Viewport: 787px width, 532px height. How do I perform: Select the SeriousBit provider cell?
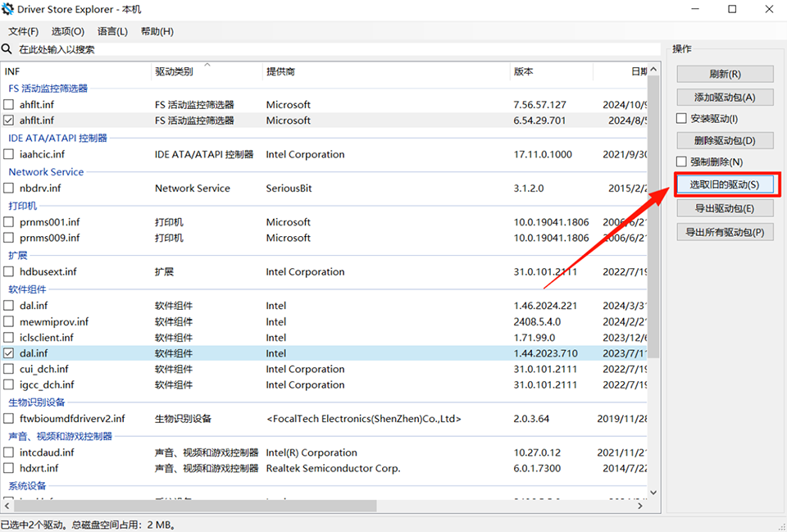pyautogui.click(x=289, y=189)
